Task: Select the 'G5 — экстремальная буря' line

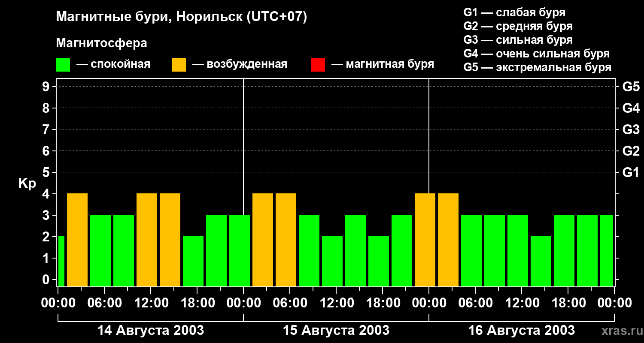Action: point(537,67)
